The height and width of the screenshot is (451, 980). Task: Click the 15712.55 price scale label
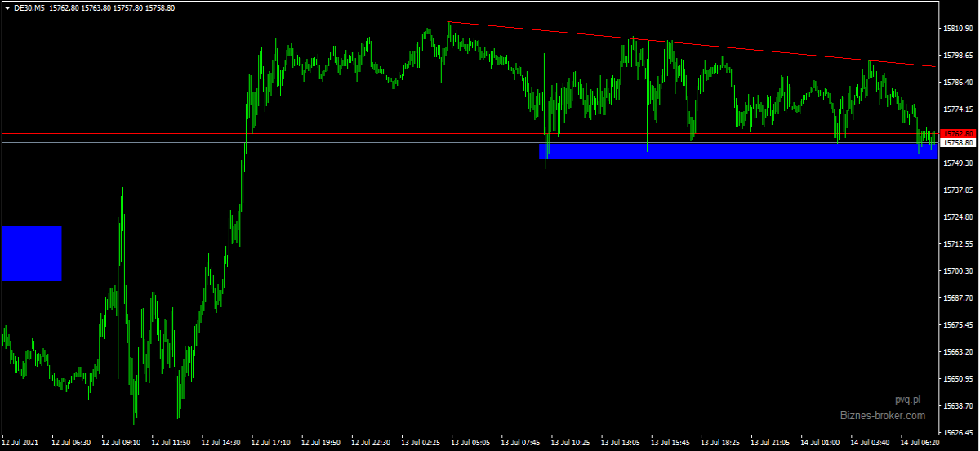click(958, 244)
